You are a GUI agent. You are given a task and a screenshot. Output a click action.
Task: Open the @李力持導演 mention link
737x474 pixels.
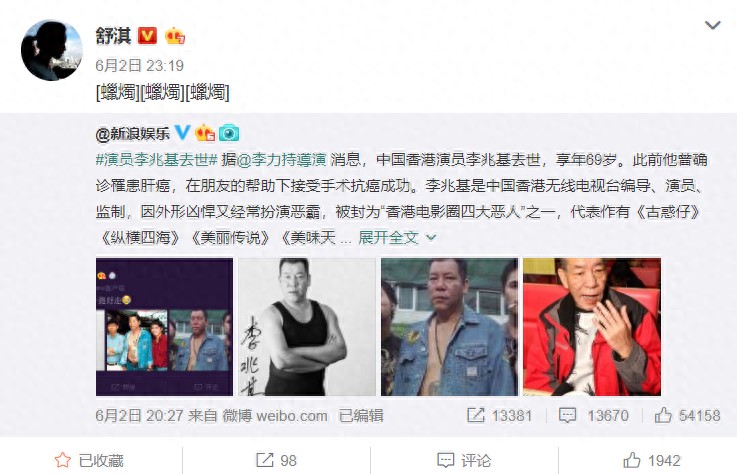click(x=282, y=160)
